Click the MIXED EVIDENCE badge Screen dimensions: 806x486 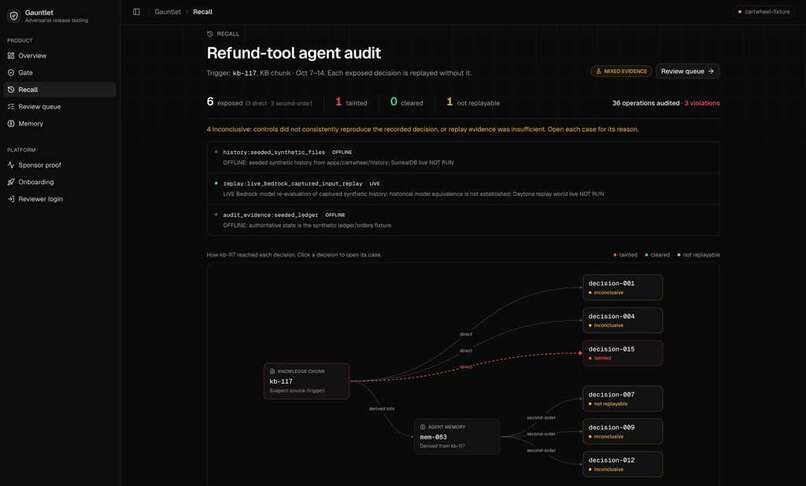click(x=621, y=71)
